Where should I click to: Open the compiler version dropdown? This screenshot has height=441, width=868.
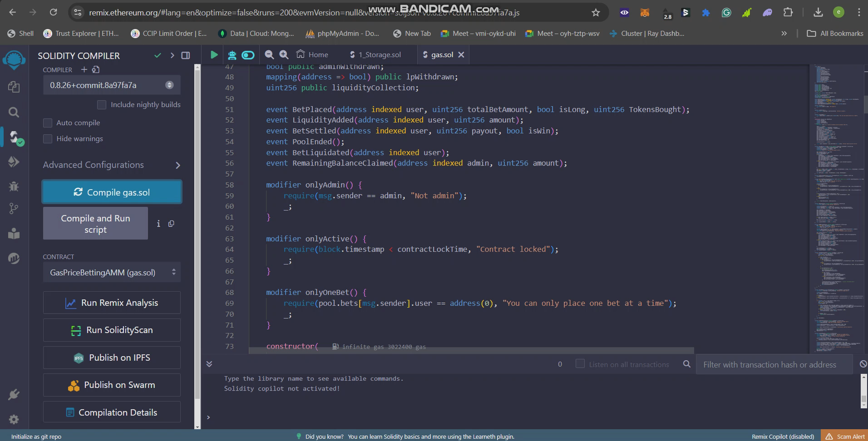[x=112, y=85]
